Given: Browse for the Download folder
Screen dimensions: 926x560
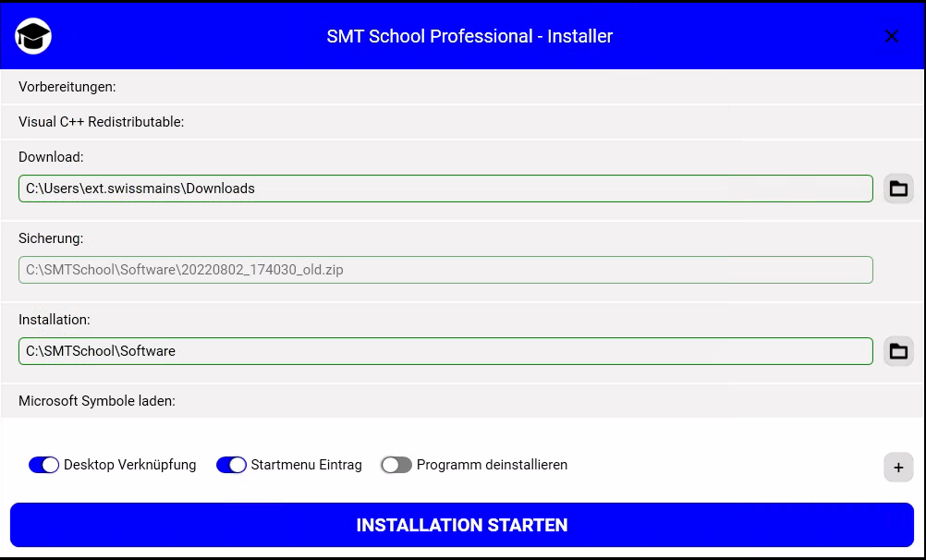Looking at the screenshot, I should tap(898, 189).
